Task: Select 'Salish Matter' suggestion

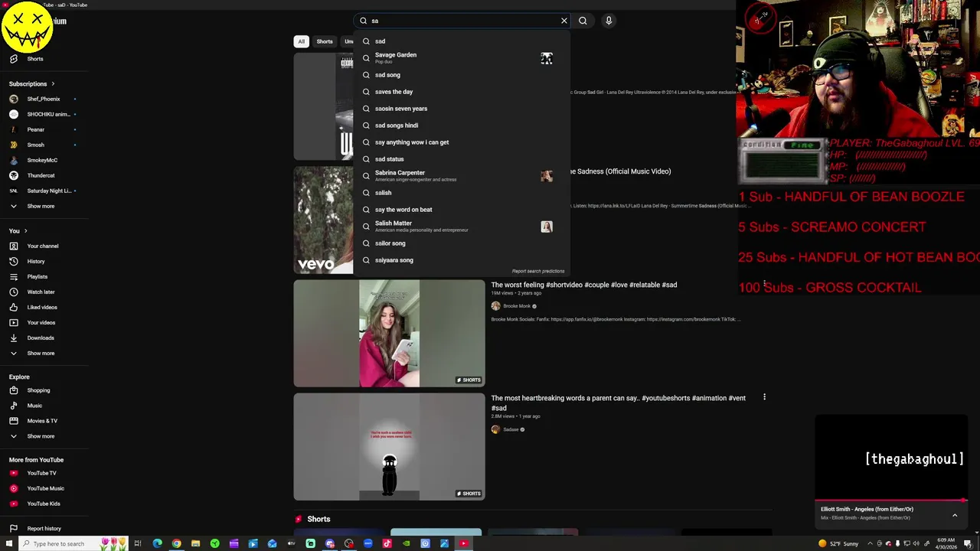Action: pyautogui.click(x=462, y=227)
